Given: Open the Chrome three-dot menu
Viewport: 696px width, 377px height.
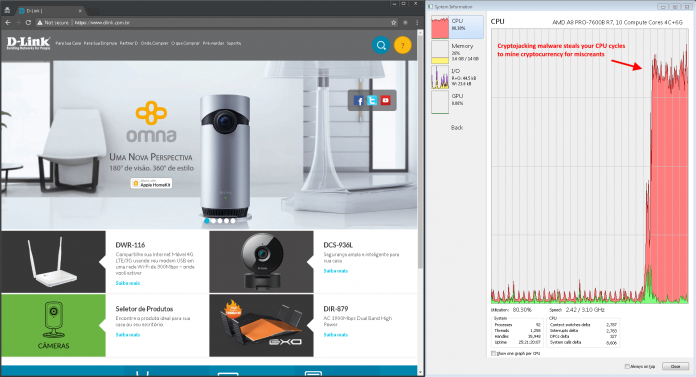Looking at the screenshot, I should [x=417, y=22].
